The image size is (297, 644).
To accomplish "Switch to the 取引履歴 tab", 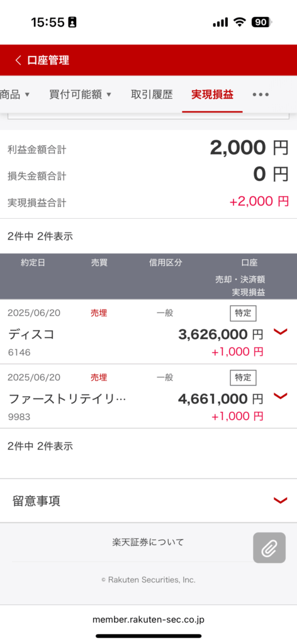I will [152, 95].
